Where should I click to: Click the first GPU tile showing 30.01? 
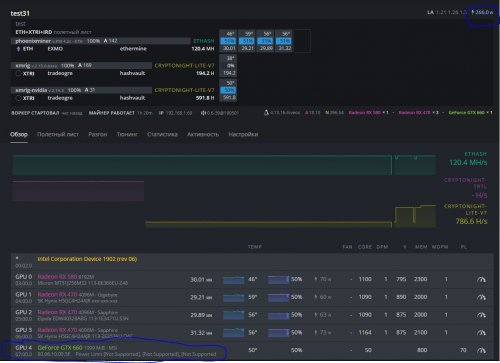[228, 41]
